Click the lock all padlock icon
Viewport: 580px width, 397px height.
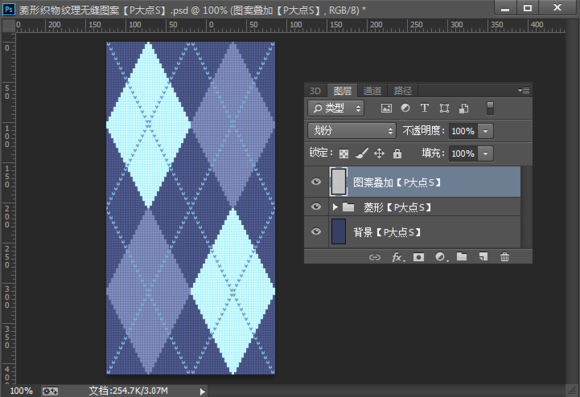pos(397,153)
